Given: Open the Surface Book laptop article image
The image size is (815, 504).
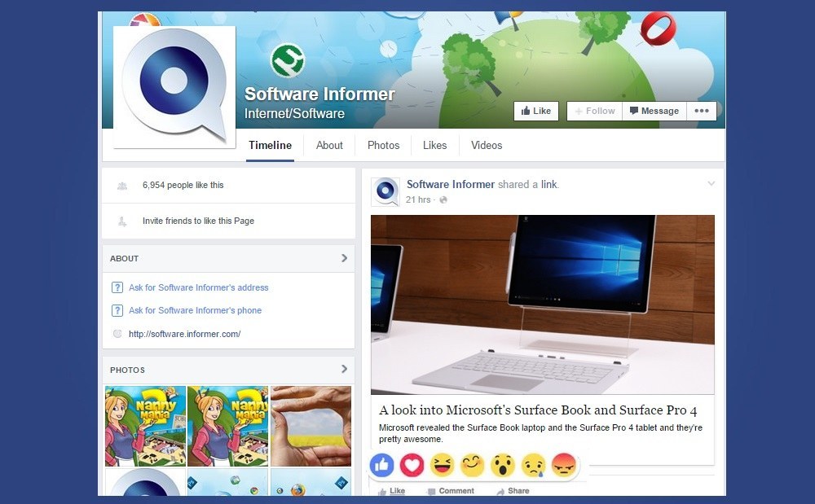Looking at the screenshot, I should (x=543, y=305).
